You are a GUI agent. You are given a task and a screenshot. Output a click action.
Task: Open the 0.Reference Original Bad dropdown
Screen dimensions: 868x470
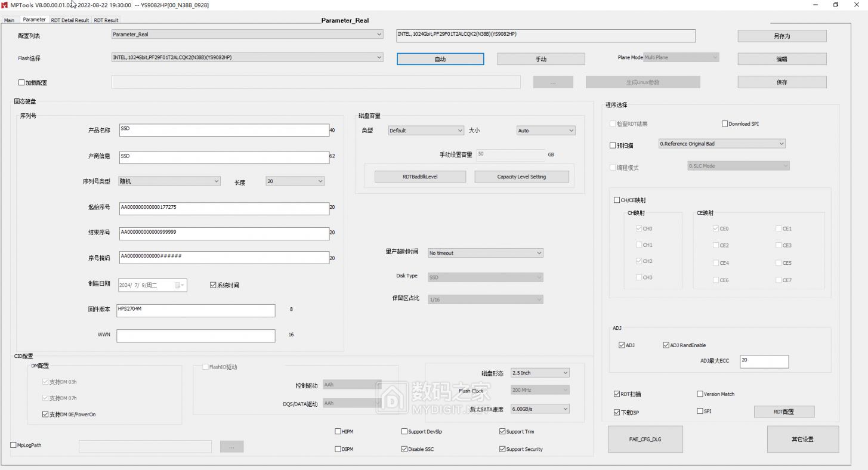722,144
